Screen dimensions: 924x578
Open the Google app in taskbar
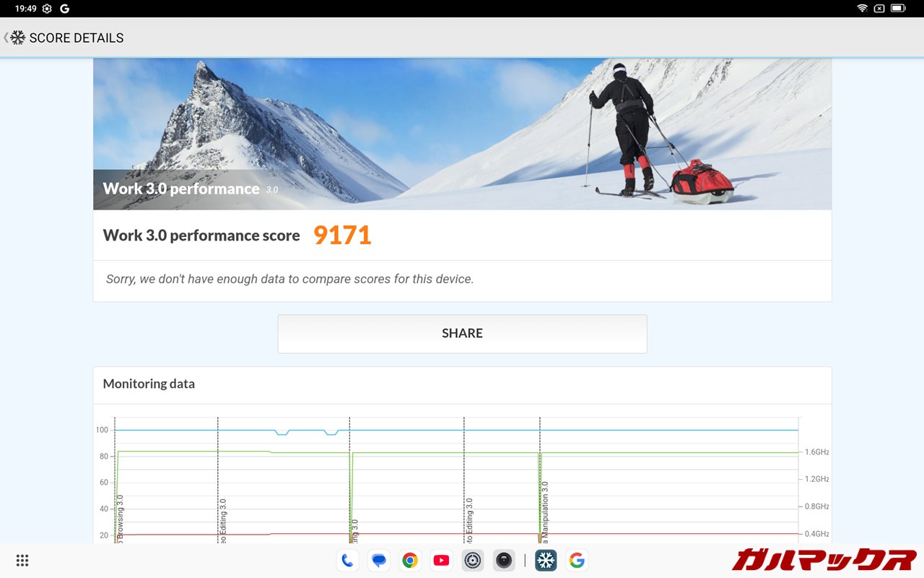click(576, 560)
